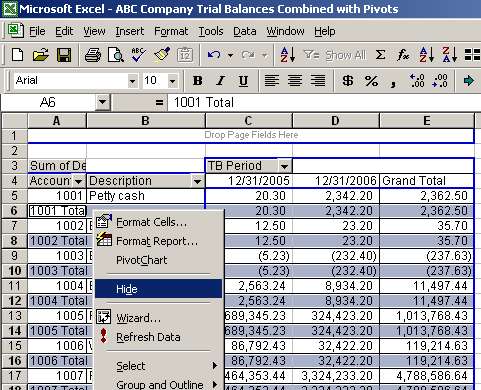Open the TB Period field dropdown
Viewport: 481px width, 390px height.
(x=284, y=166)
